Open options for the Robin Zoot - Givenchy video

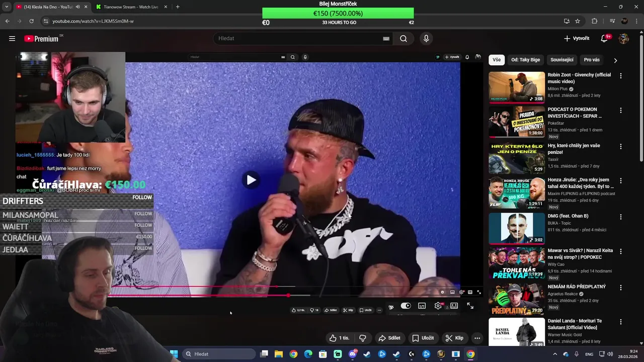tap(620, 75)
